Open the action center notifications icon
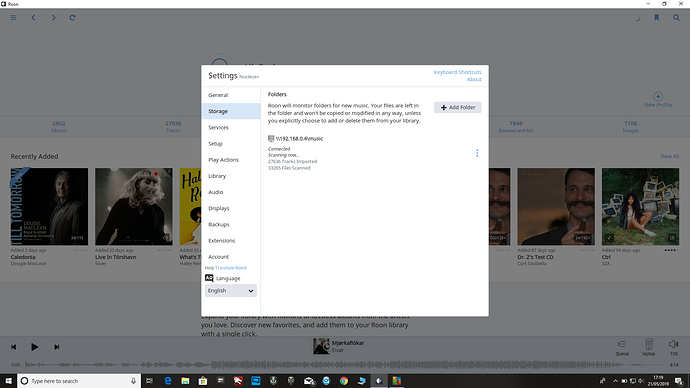The height and width of the screenshot is (388, 690). coord(679,381)
